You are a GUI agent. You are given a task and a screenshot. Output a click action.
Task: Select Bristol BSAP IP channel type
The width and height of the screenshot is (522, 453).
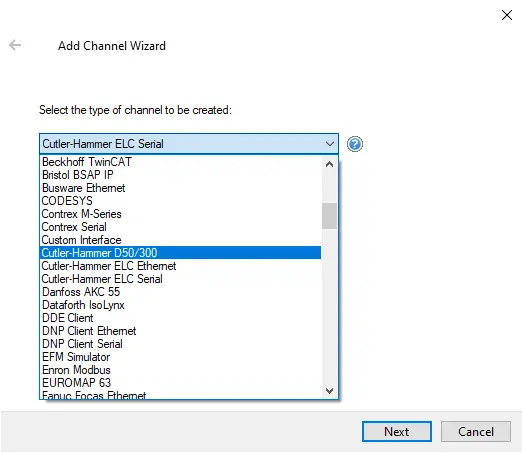180,175
